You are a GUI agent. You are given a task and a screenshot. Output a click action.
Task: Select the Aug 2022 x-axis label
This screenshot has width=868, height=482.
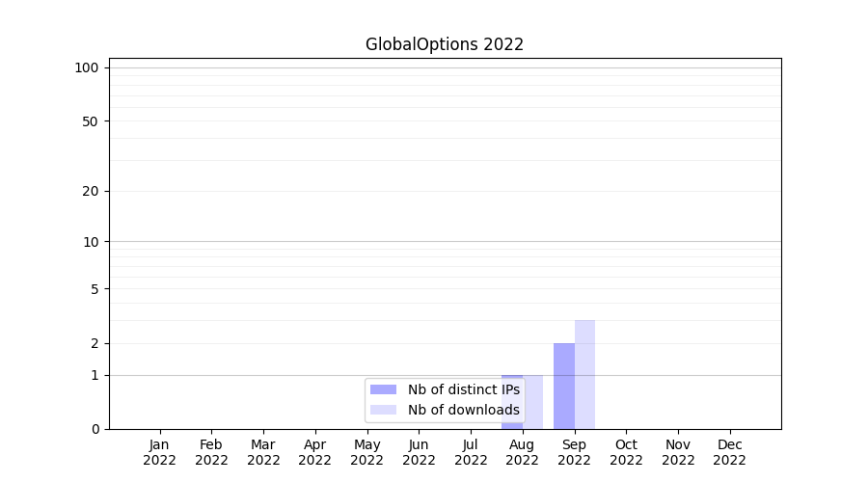click(522, 452)
